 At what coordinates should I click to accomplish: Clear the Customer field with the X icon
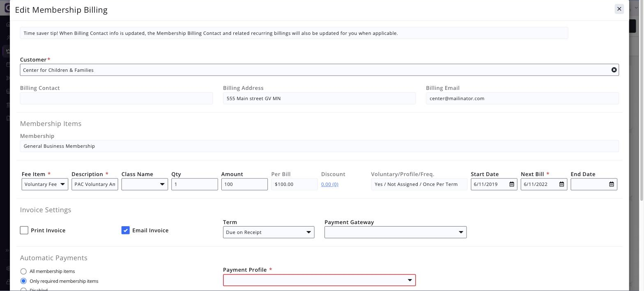[x=614, y=70]
